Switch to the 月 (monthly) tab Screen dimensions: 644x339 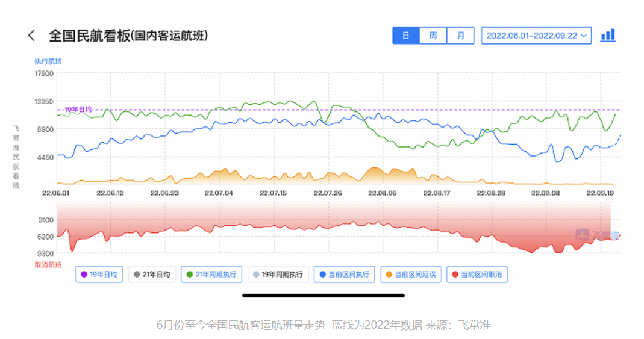pyautogui.click(x=460, y=36)
